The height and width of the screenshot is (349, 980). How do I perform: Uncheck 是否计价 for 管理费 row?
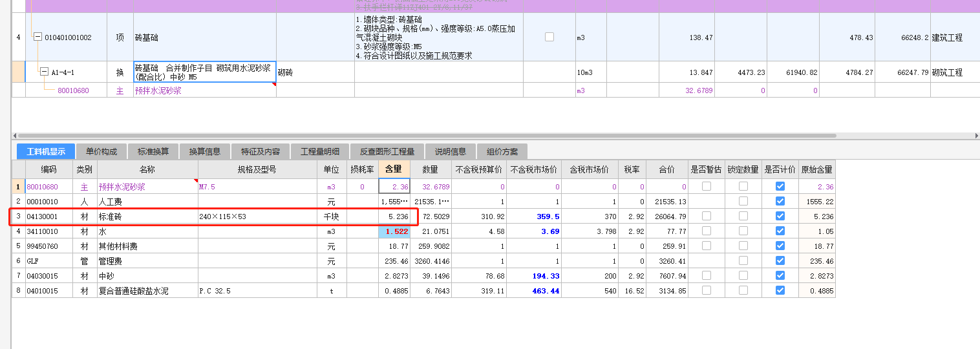pos(780,260)
